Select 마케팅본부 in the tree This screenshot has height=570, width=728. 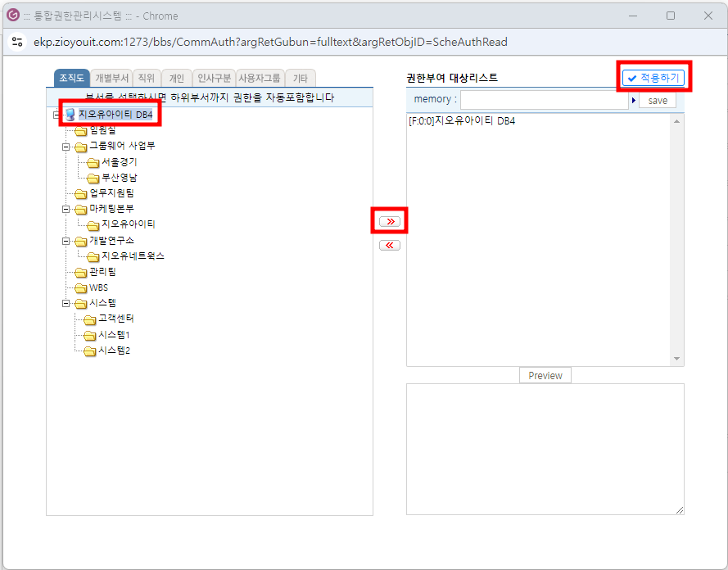(112, 208)
